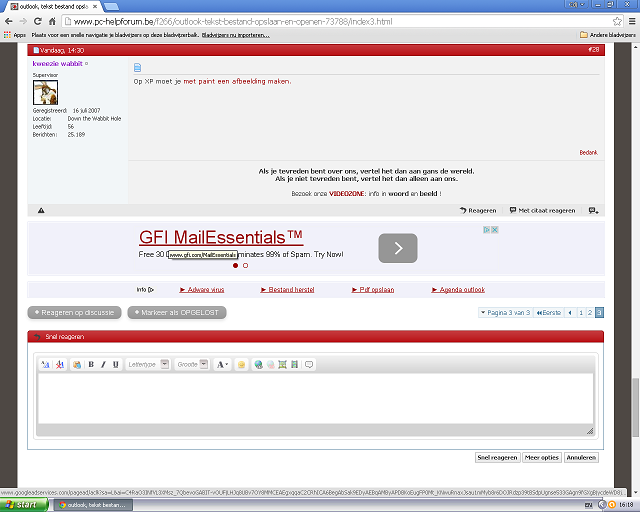The height and width of the screenshot is (512, 640).
Task: Apply italic formatting in editor toolbar
Action: (103, 364)
